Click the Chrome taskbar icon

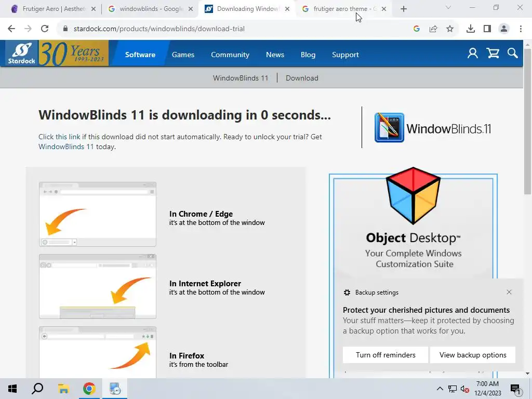tap(89, 389)
